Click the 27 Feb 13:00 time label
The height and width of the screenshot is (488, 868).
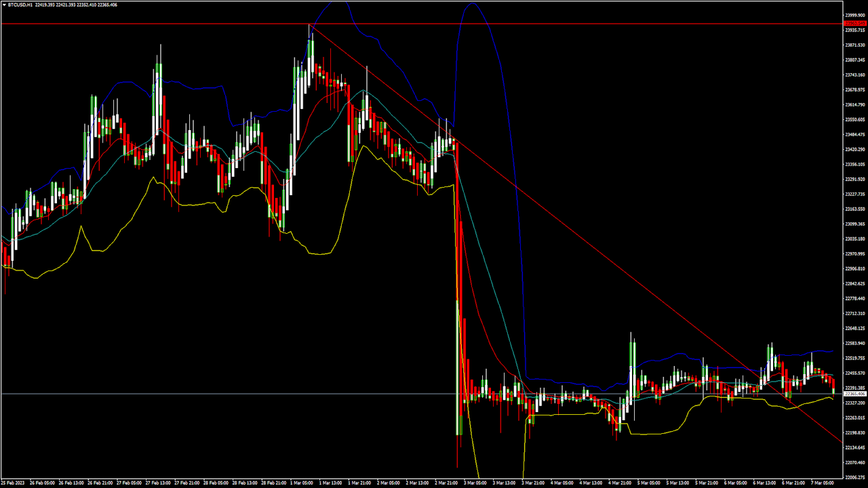coord(158,483)
